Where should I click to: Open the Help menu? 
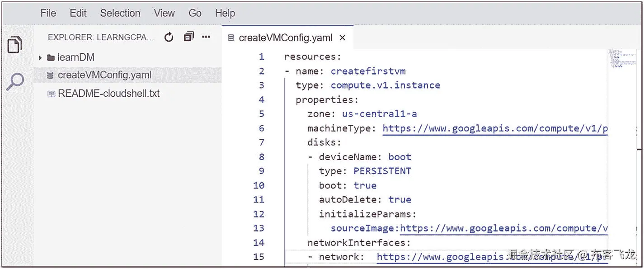225,13
